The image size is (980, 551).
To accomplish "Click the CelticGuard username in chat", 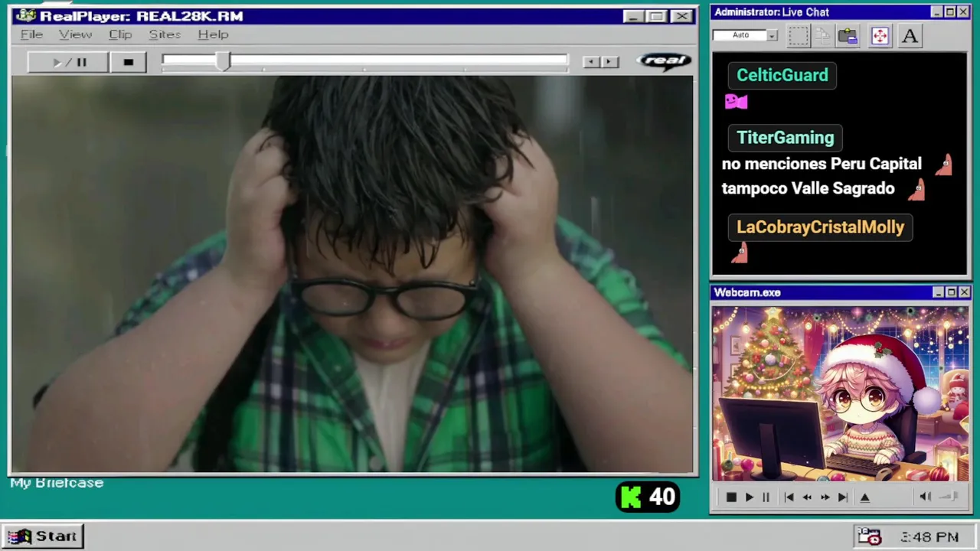I will click(782, 75).
